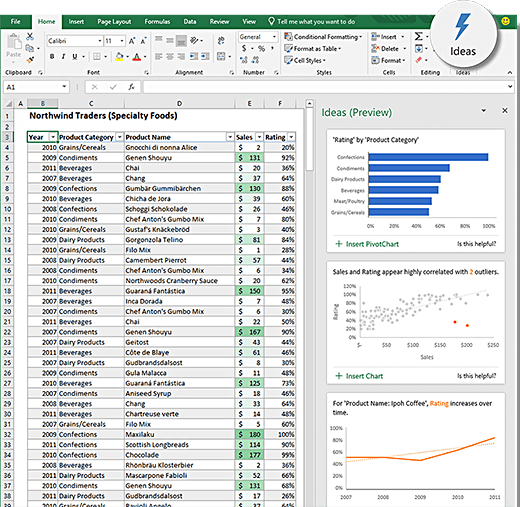This screenshot has width=520, height=507.
Task: Toggle Bottom Align
Action: coord(181,40)
